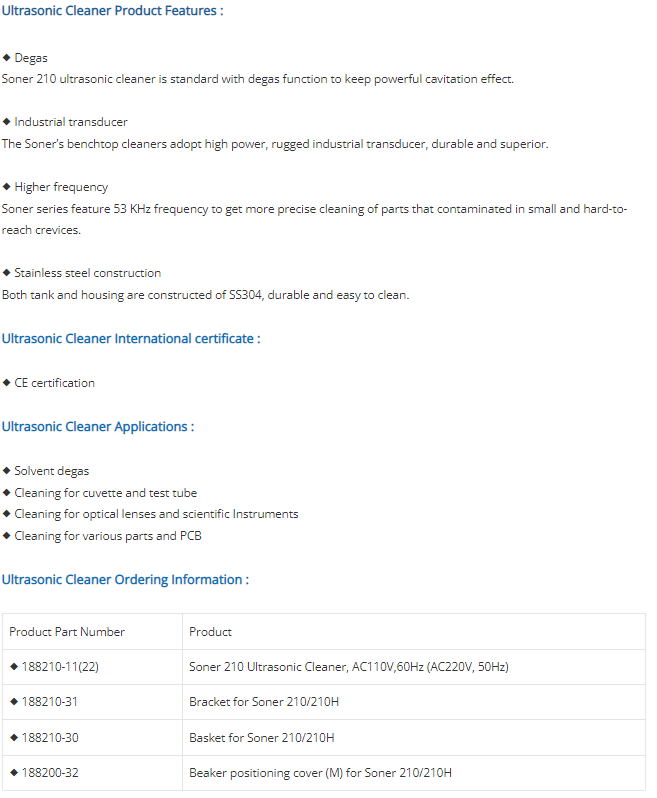
Task: Click the diamond bullet beside part number 188200-32
Action: (14, 772)
